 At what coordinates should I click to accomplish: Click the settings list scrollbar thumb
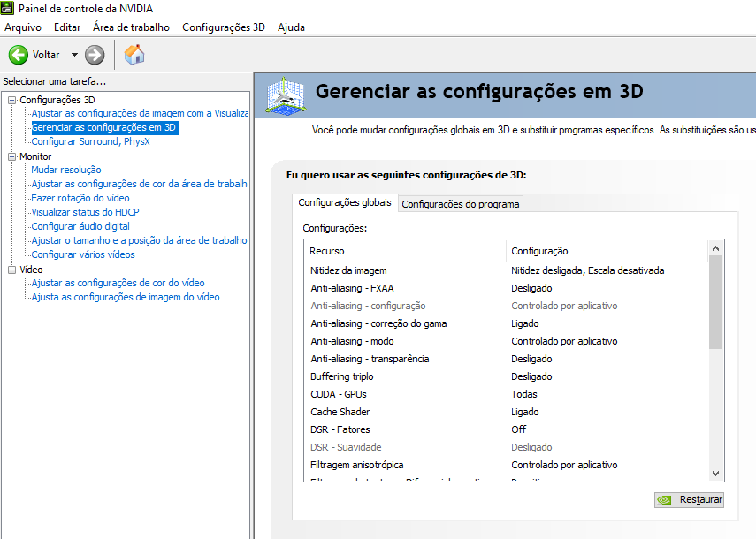click(x=715, y=302)
